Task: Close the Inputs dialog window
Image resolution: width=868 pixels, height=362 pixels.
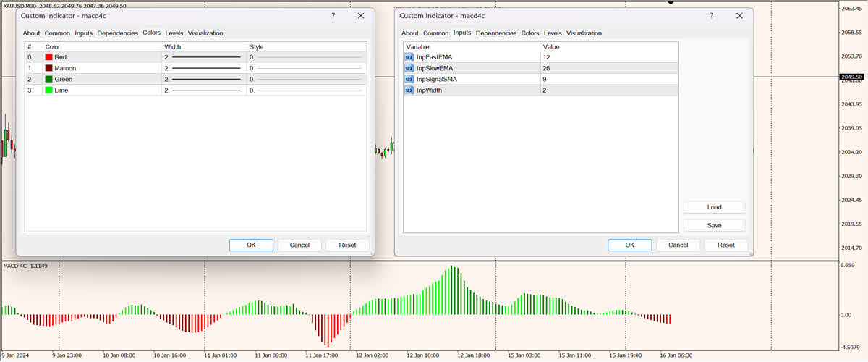Action: [739, 15]
